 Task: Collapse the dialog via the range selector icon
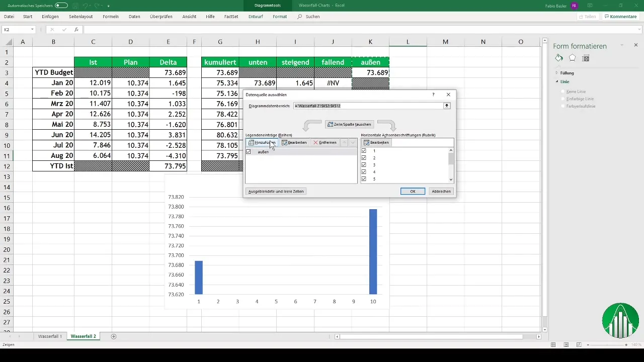pyautogui.click(x=446, y=106)
